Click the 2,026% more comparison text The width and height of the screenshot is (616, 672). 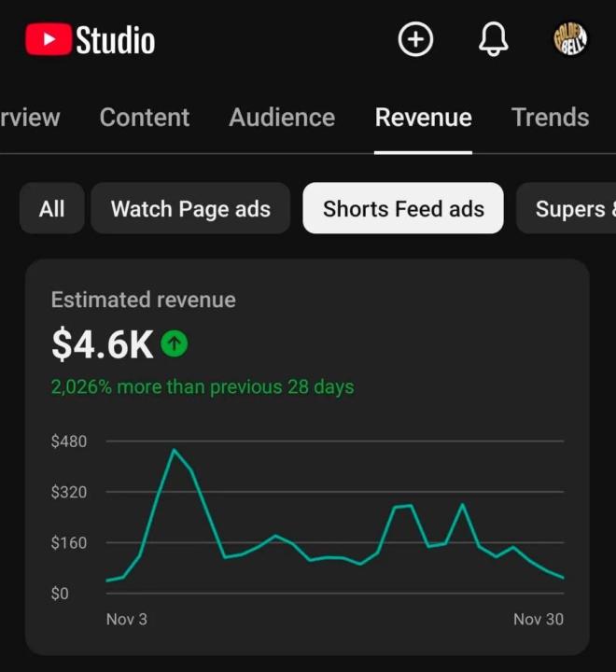203,386
